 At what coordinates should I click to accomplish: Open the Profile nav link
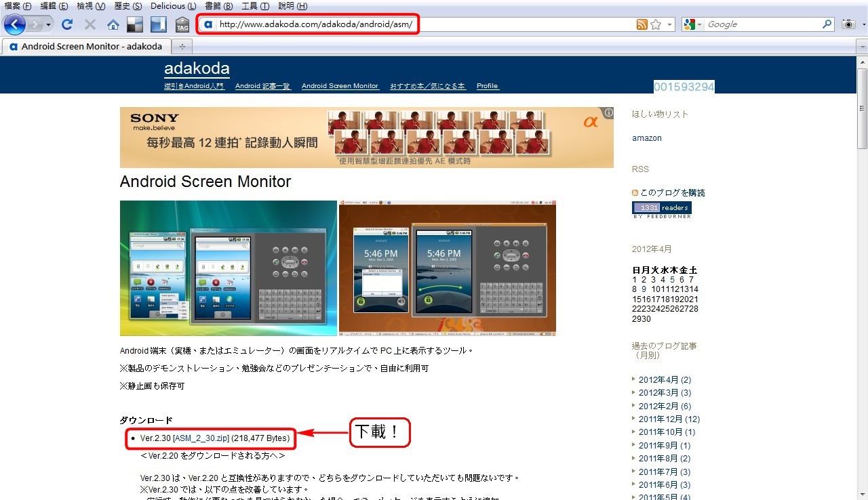pyautogui.click(x=487, y=86)
